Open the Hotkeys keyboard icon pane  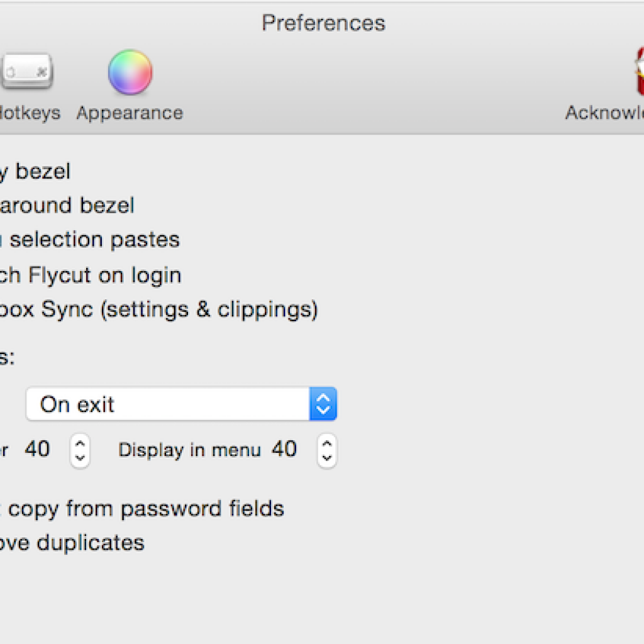pyautogui.click(x=26, y=72)
